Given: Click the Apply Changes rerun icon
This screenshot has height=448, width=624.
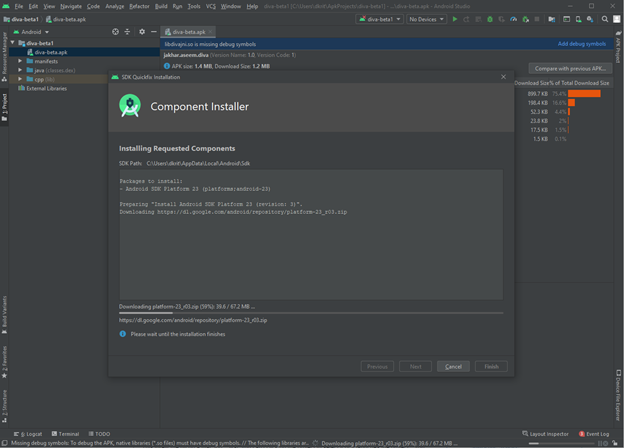Looking at the screenshot, I should point(466,19).
